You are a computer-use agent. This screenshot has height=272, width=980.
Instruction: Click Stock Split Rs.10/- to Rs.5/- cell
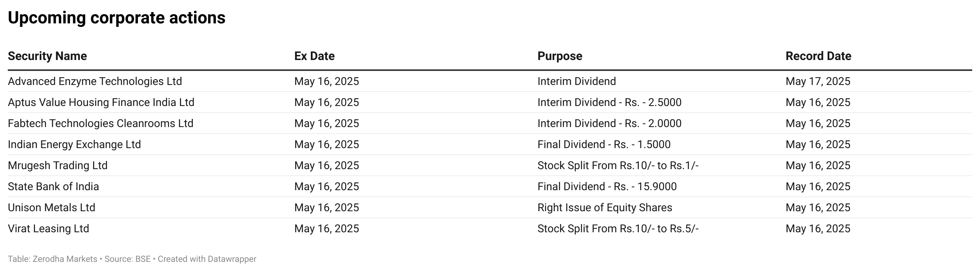[618, 229]
